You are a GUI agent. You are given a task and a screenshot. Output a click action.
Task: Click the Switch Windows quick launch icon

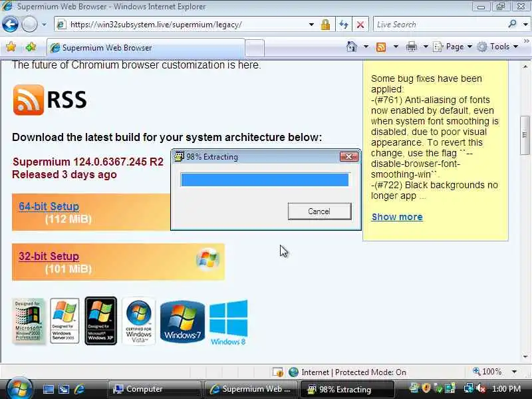coord(64,389)
